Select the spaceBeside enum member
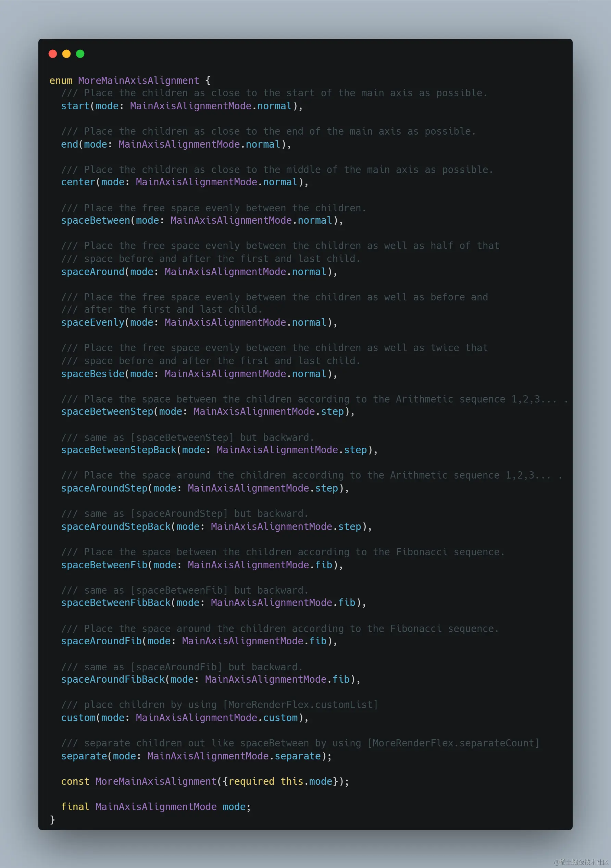The height and width of the screenshot is (868, 611). [x=92, y=373]
